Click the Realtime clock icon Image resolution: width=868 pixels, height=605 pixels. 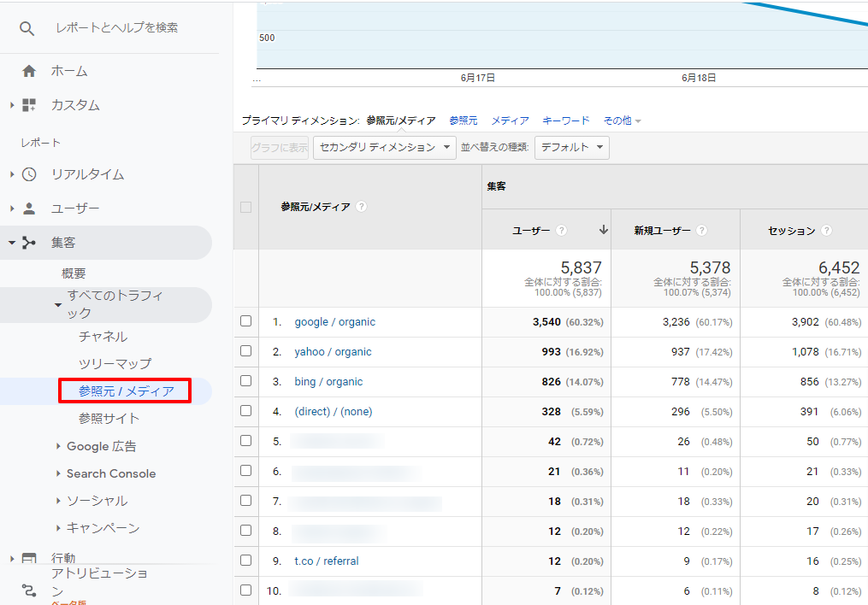[x=29, y=174]
